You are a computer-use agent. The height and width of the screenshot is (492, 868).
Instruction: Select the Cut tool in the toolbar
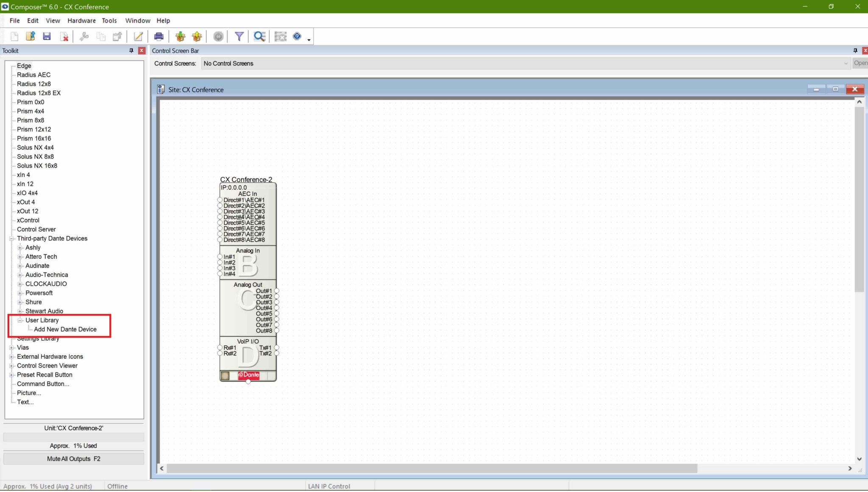[84, 36]
